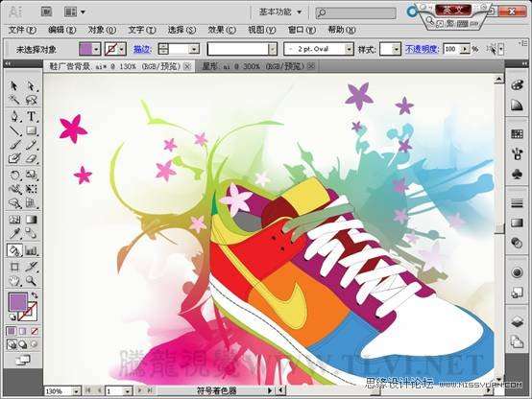532x399 pixels.
Task: Open the 130% zoom level dropdown
Action: [x=76, y=391]
